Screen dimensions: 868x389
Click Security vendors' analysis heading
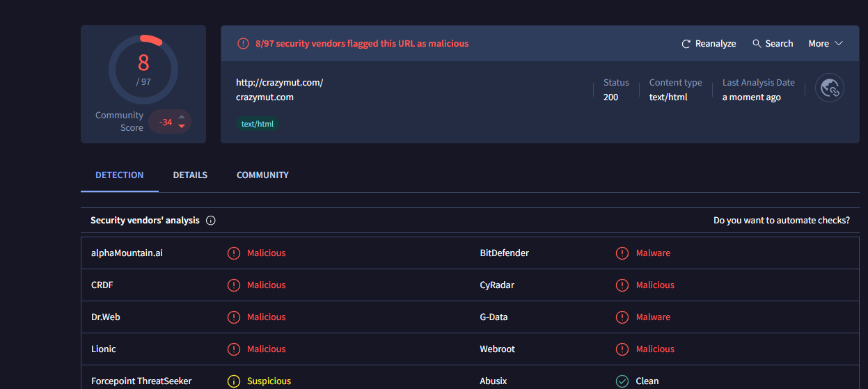tap(145, 220)
